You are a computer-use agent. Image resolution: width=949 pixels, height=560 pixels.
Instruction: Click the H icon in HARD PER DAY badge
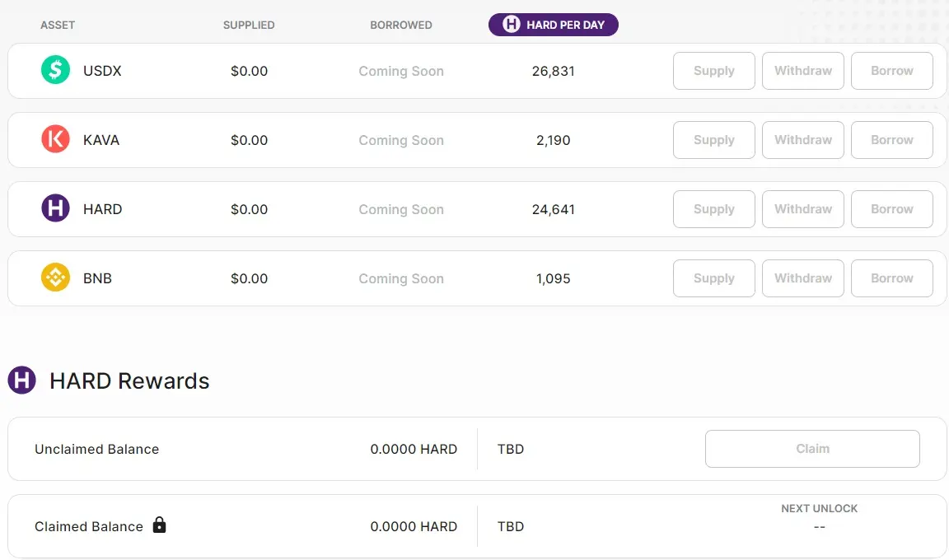(x=512, y=24)
